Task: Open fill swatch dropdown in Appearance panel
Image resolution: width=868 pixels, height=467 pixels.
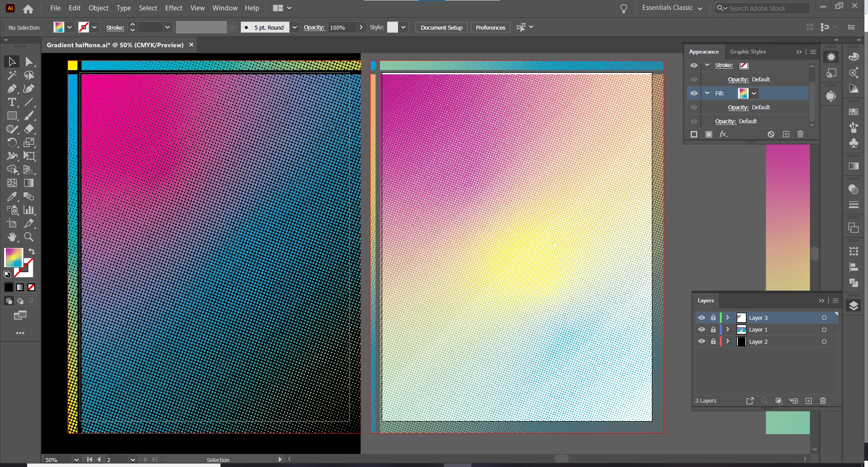Action: tap(754, 93)
